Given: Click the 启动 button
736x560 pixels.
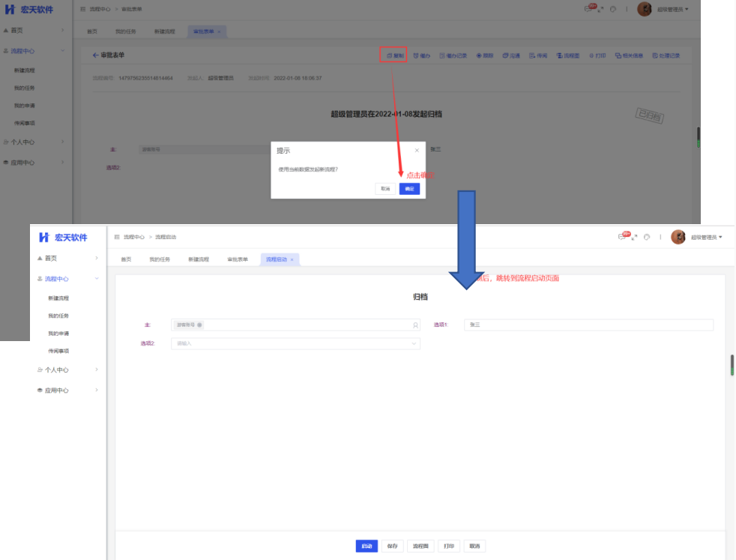Looking at the screenshot, I should coord(367,546).
